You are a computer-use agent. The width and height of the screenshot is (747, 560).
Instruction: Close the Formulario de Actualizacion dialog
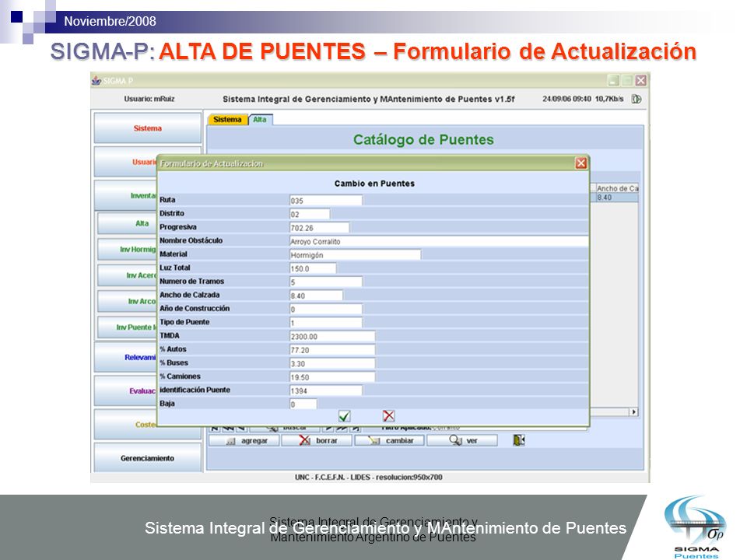tap(580, 163)
